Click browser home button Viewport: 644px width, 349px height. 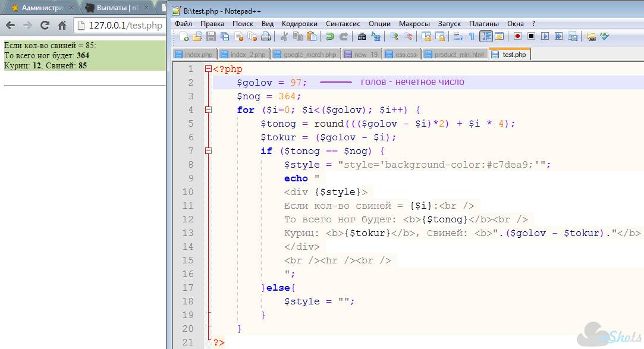[x=62, y=26]
